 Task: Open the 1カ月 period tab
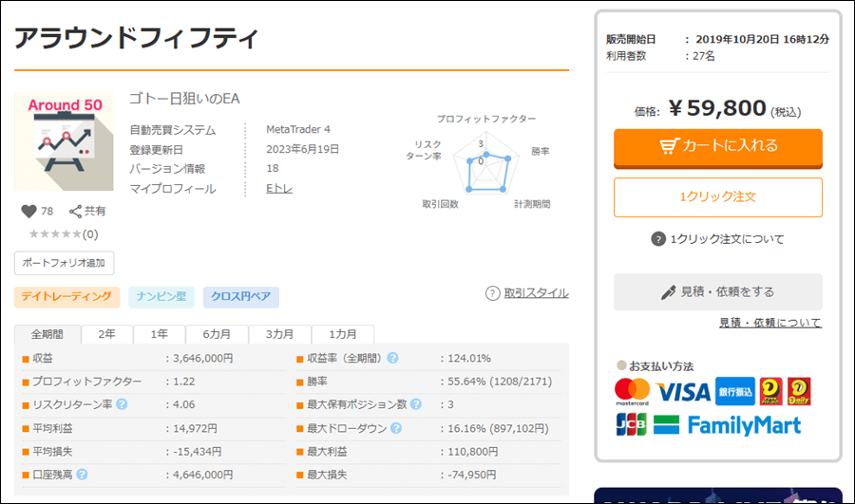tap(343, 334)
